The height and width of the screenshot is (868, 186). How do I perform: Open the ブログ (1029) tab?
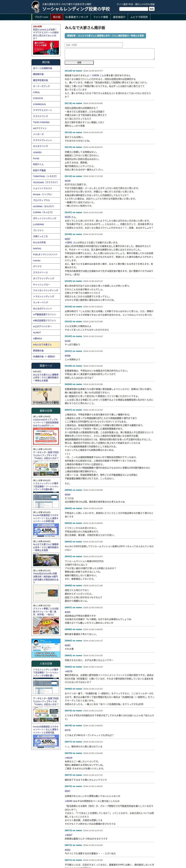pyautogui.click(x=41, y=17)
